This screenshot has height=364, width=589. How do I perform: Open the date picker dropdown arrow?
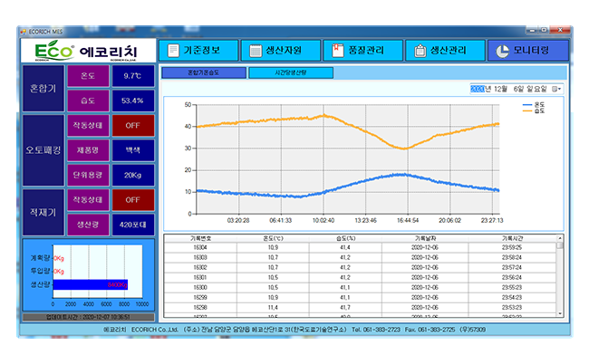557,89
